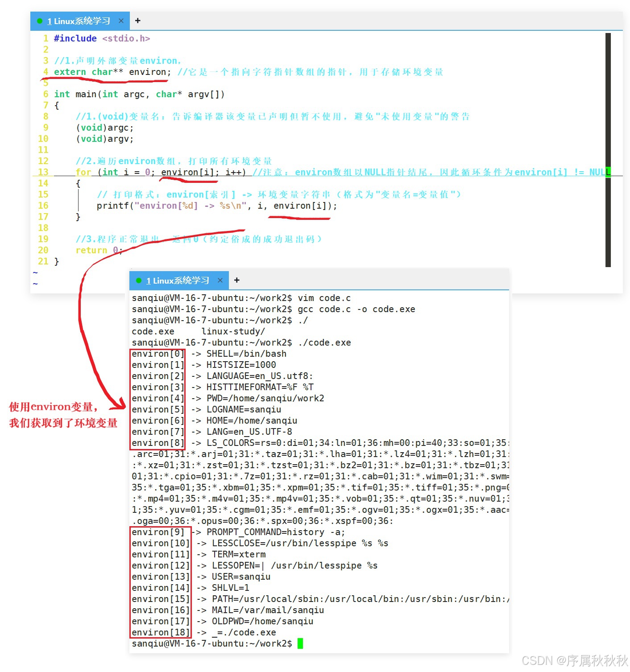Click green status dot on lower tab
Screen dimensions: 630x672
coord(139,280)
